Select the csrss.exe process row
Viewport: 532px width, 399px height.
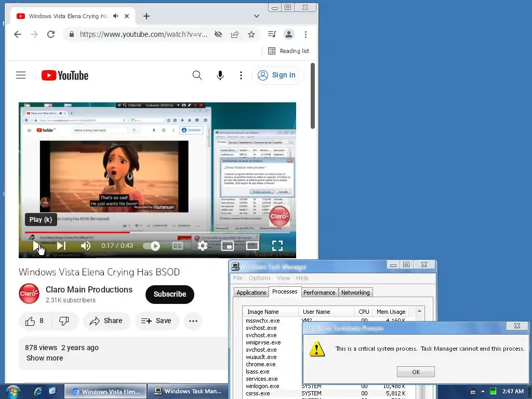pyautogui.click(x=328, y=393)
